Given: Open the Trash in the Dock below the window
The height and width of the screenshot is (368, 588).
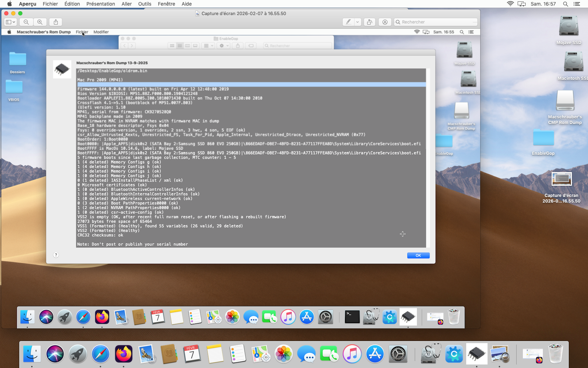Looking at the screenshot, I should tap(555, 354).
